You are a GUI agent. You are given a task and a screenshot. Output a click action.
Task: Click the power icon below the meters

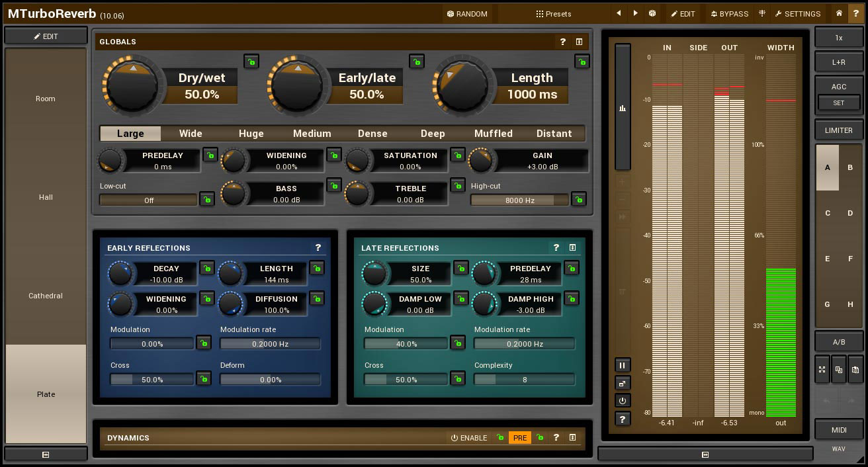click(x=622, y=400)
